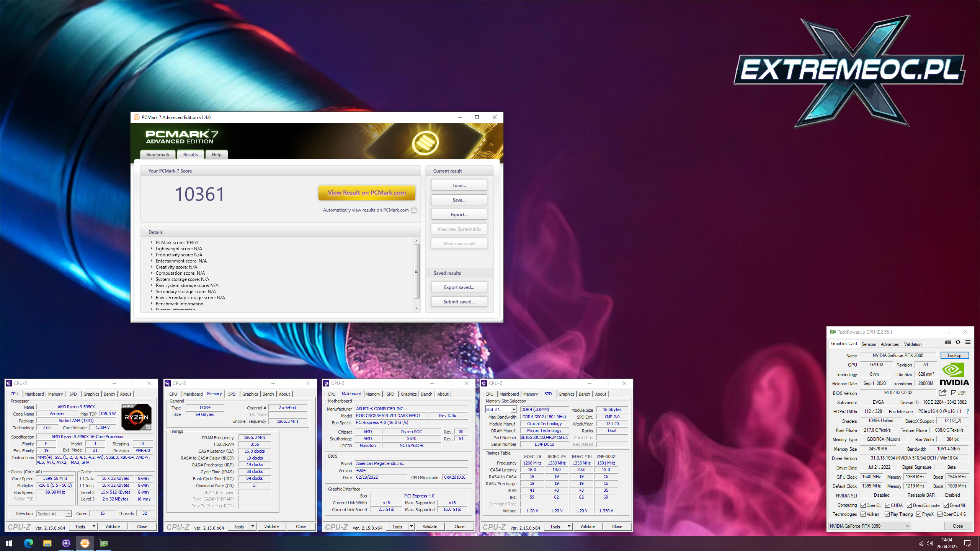Viewport: 980px width, 551px height.
Task: Click the Bus Interface question mark icon
Action: click(968, 411)
